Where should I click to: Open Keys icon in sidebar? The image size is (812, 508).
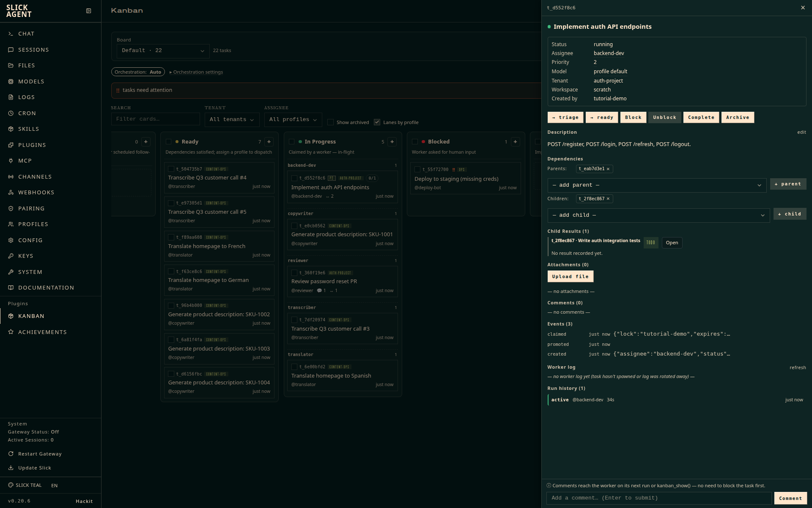11,256
